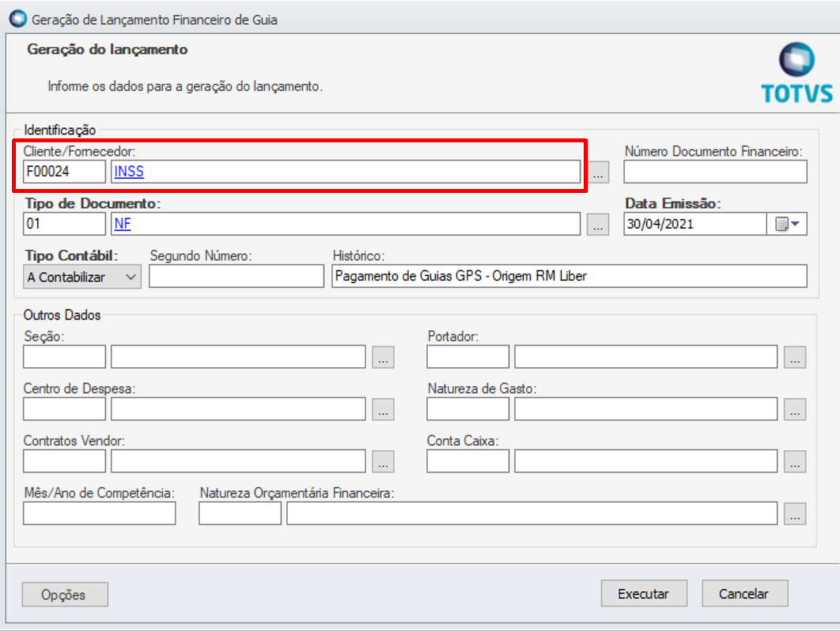The height and width of the screenshot is (631, 840).
Task: Focus the Contratos Vendor code field
Action: 64,461
